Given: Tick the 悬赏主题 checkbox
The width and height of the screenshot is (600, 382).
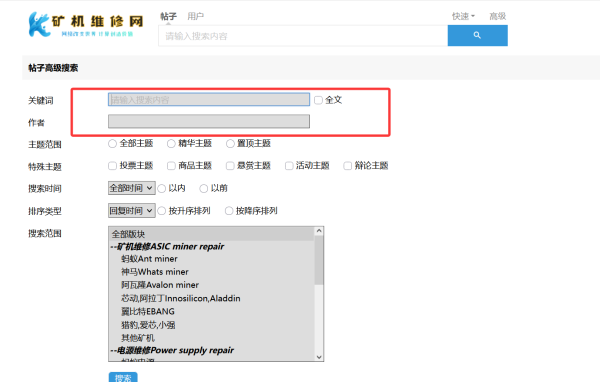Looking at the screenshot, I should point(230,166).
